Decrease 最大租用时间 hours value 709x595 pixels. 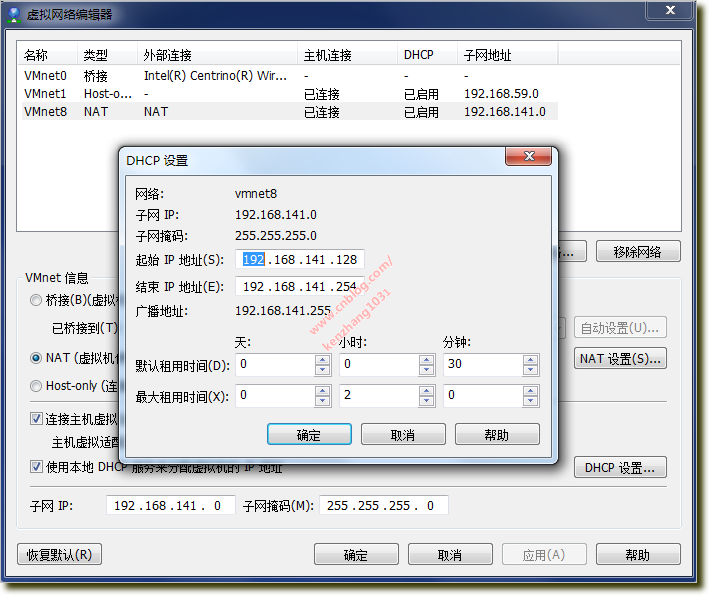[x=426, y=401]
